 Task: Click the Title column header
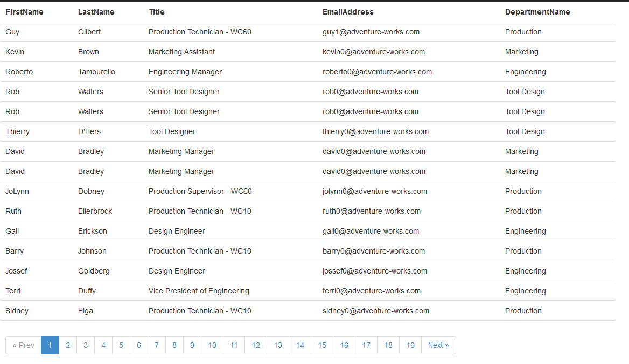pos(157,12)
